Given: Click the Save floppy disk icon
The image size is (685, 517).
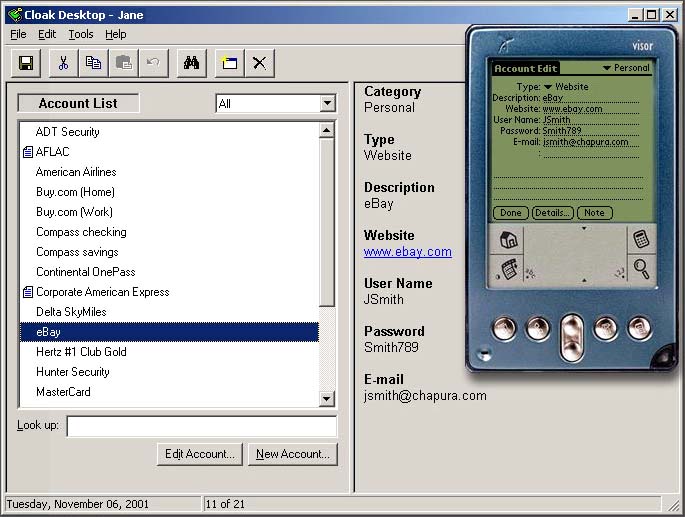Looking at the screenshot, I should pyautogui.click(x=26, y=63).
